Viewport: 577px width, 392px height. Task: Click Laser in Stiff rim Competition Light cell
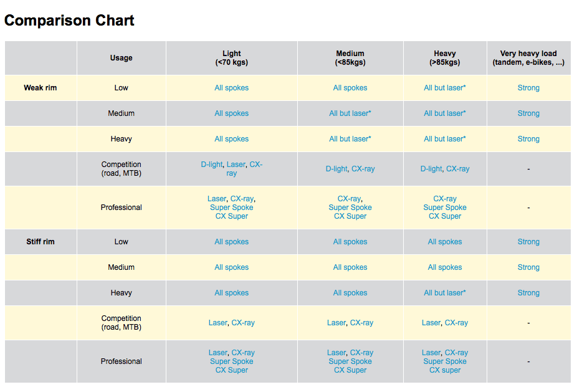(x=218, y=323)
